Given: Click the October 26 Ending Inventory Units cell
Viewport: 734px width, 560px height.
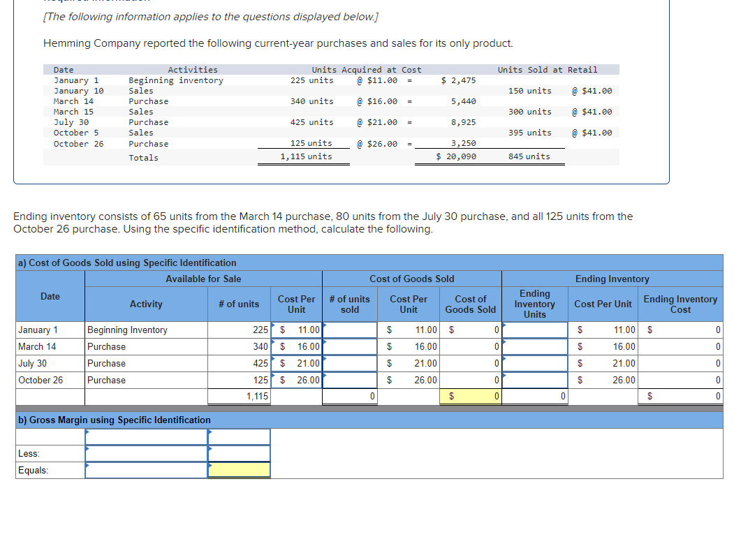Looking at the screenshot, I should point(535,380).
